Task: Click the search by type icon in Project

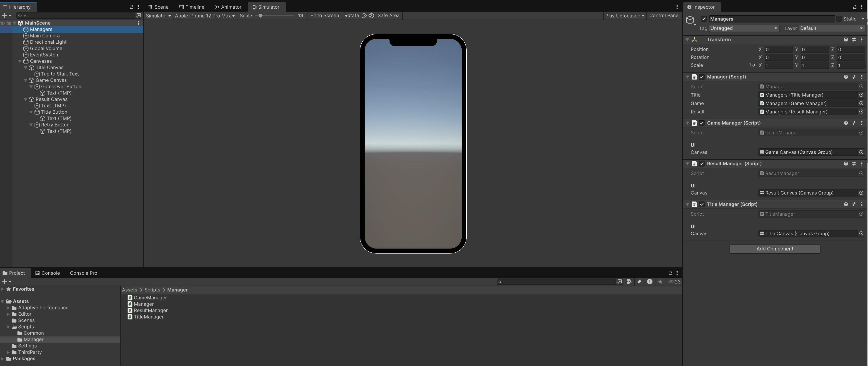Action: (x=629, y=282)
